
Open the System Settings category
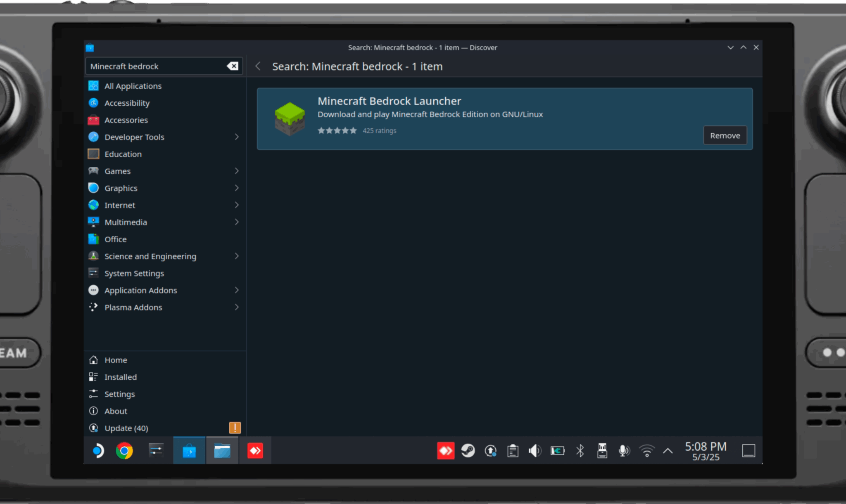click(x=134, y=273)
